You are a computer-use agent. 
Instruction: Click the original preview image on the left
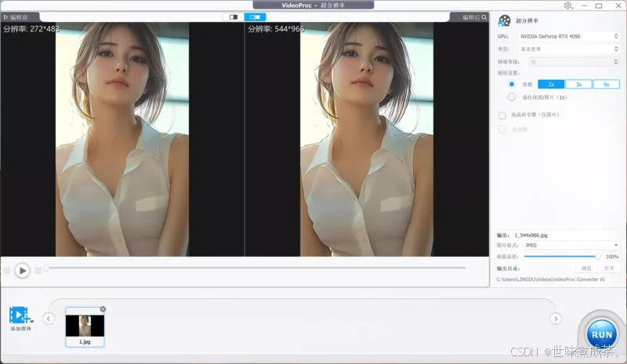pos(122,139)
